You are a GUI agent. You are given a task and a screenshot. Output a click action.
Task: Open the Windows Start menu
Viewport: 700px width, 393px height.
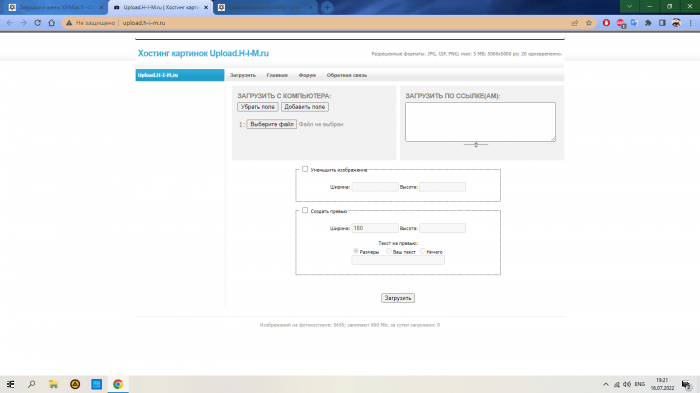coord(11,384)
